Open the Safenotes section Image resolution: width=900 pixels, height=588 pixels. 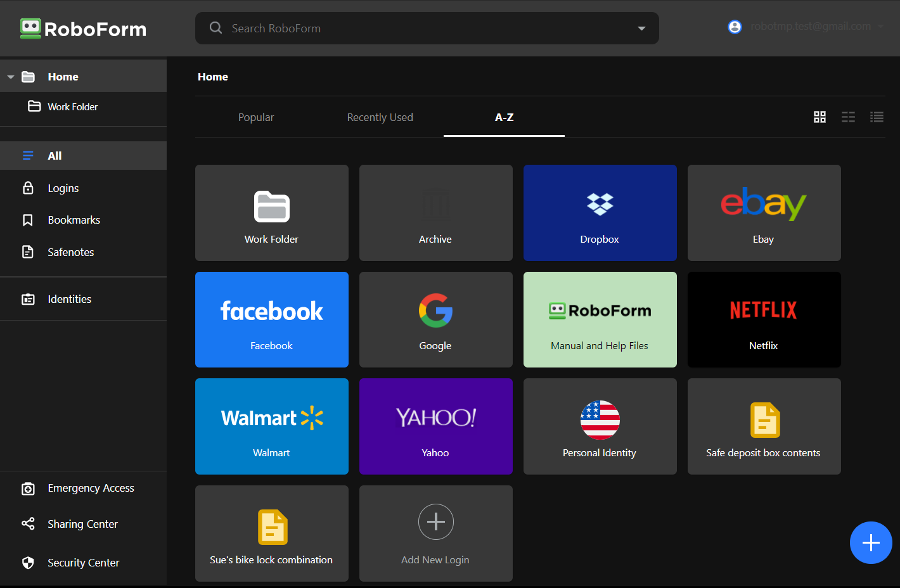(x=69, y=252)
